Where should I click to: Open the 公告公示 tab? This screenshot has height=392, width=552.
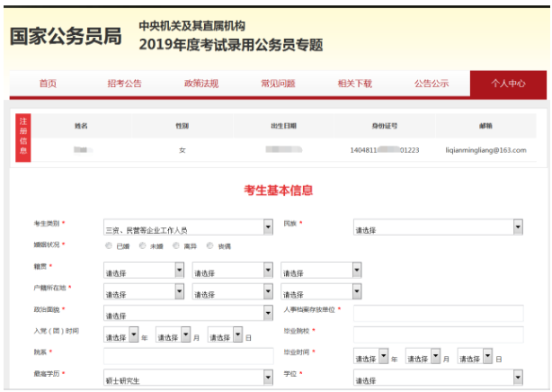(432, 84)
